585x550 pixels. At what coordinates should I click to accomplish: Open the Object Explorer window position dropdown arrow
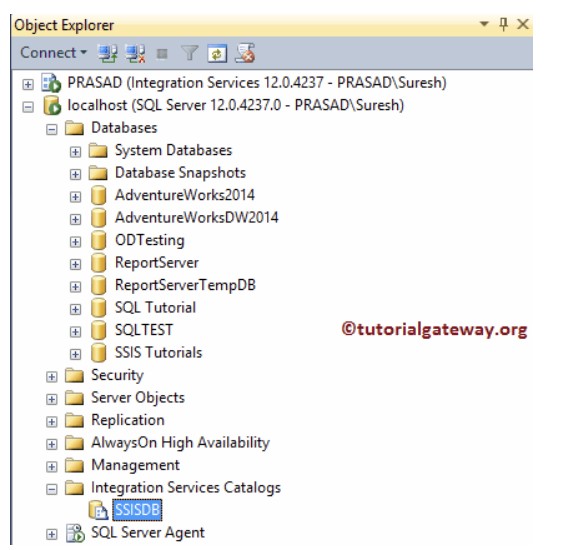(484, 24)
